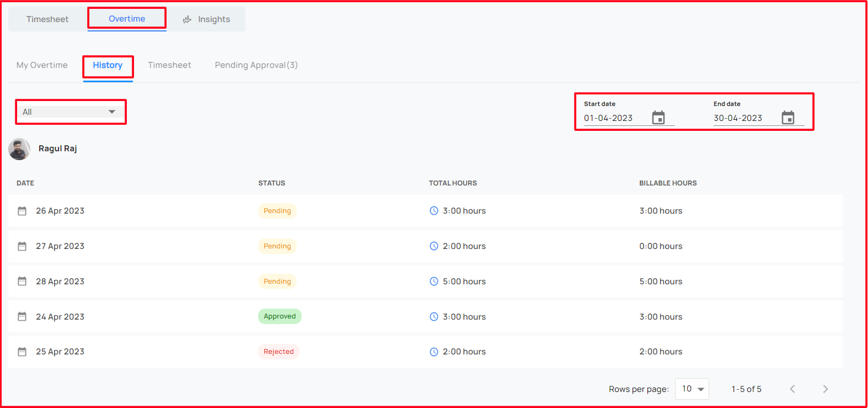Viewport: 868px width, 408px height.
Task: Select the Ragul Raj employee name
Action: pos(58,149)
